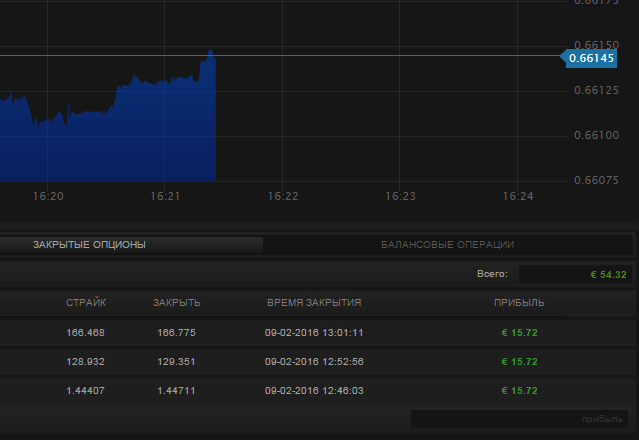
Task: Open the БАЛАНСОВЫЕ ОПЕРАЦИИ tab
Action: [447, 245]
